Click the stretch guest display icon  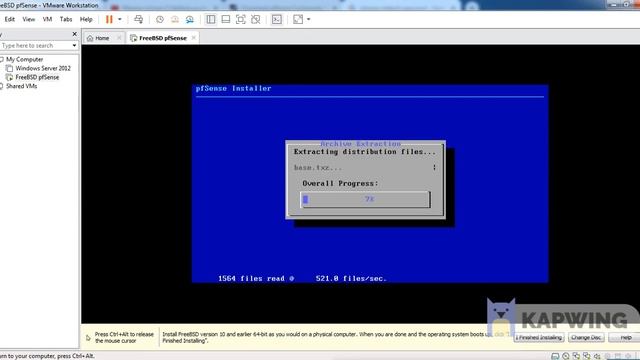(298, 19)
